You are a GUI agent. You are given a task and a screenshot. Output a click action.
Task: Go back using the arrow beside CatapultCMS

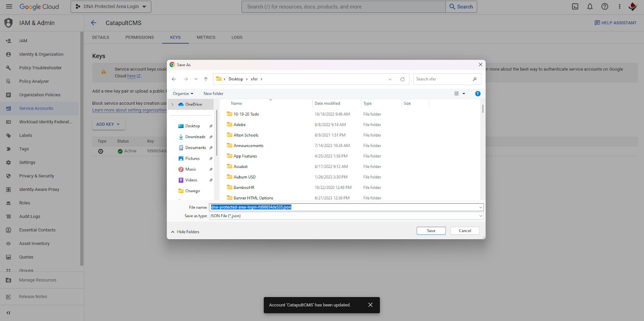94,23
